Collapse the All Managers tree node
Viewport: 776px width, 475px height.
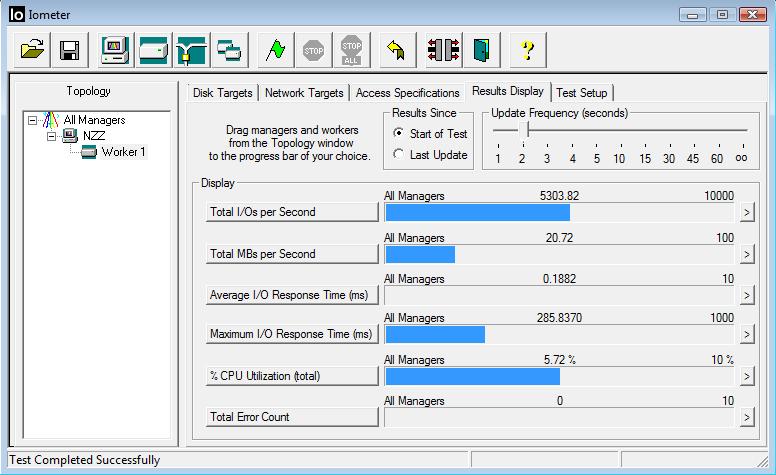coord(33,120)
